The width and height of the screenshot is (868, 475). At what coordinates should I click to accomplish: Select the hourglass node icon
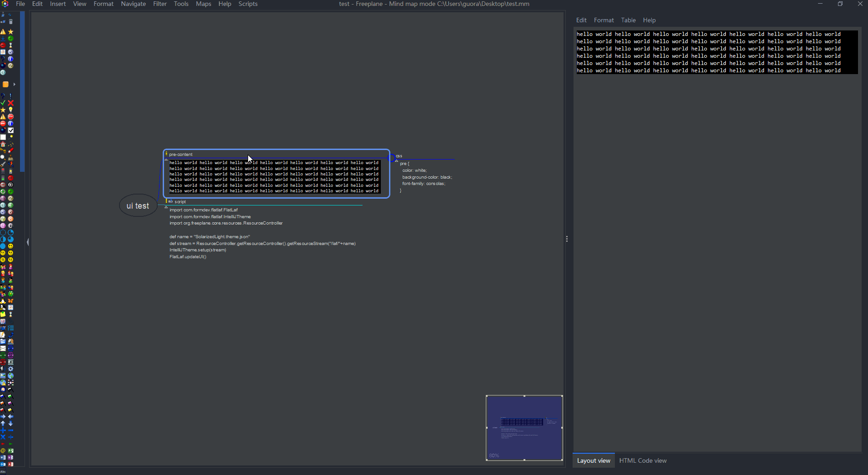coord(11,45)
